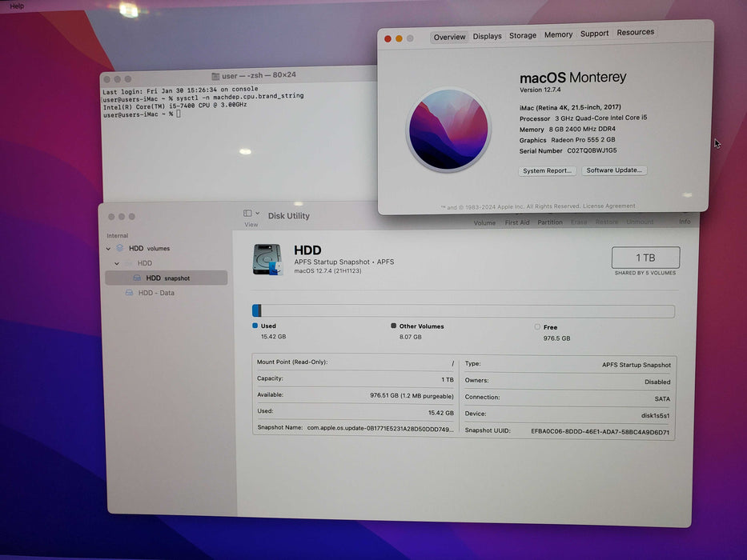The width and height of the screenshot is (747, 560).
Task: Click the Snapshot Name value
Action: coord(380,429)
